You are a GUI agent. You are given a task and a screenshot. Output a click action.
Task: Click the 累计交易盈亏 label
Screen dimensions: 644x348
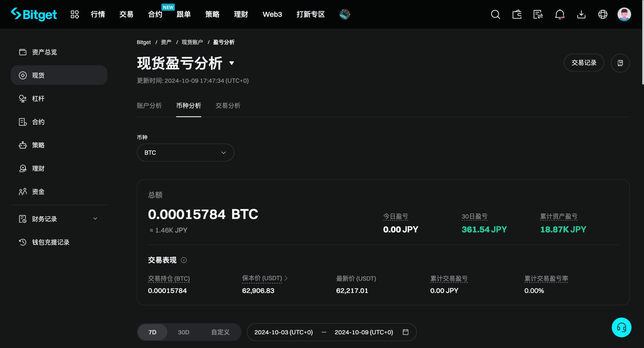[449, 279]
